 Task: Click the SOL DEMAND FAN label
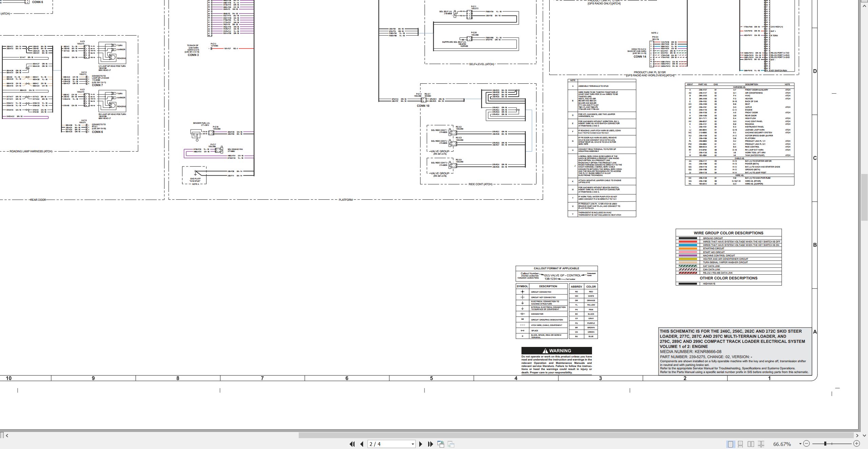(235, 149)
